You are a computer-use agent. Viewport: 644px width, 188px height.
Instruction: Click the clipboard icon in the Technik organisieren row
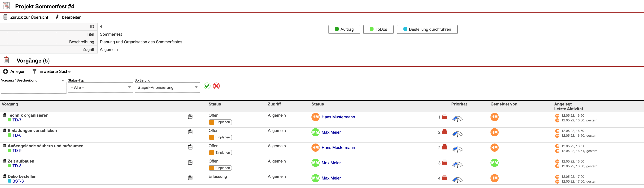tap(190, 116)
